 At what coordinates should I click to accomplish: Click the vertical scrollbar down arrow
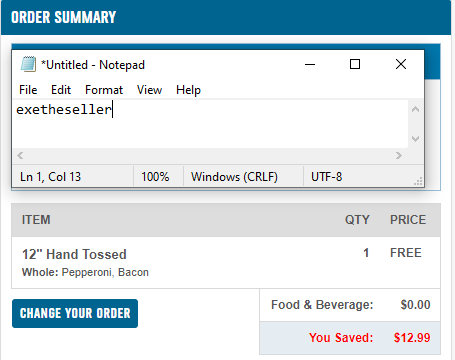point(415,138)
